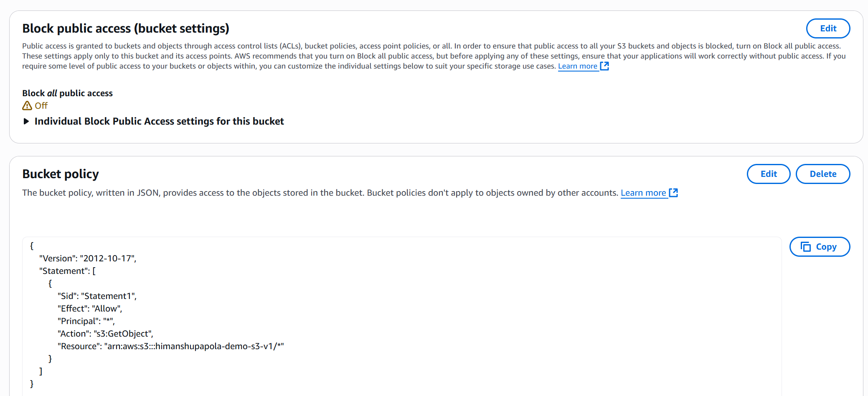Click the Block public access section heading

click(x=126, y=28)
